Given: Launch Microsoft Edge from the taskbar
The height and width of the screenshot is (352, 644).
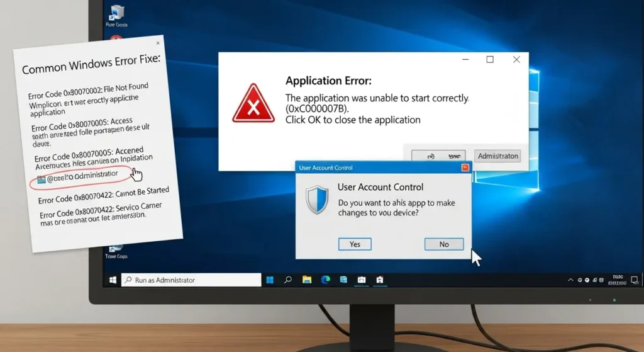Looking at the screenshot, I should tap(326, 280).
